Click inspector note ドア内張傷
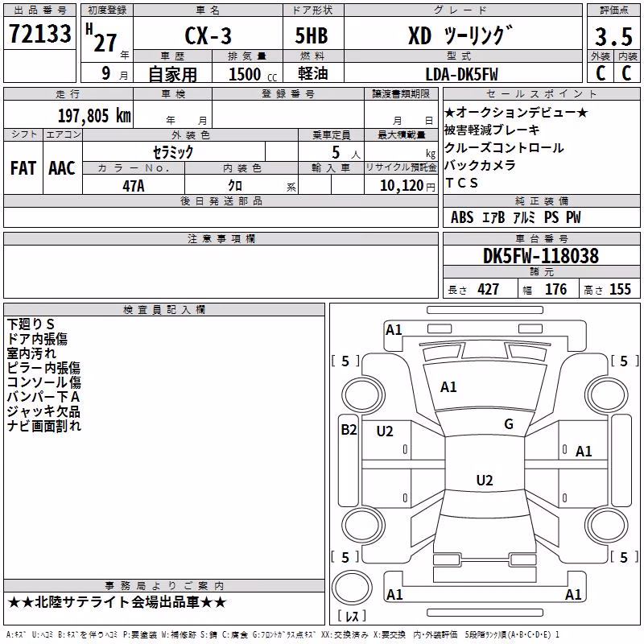Viewport: 644px width, 644px height. pos(37,338)
